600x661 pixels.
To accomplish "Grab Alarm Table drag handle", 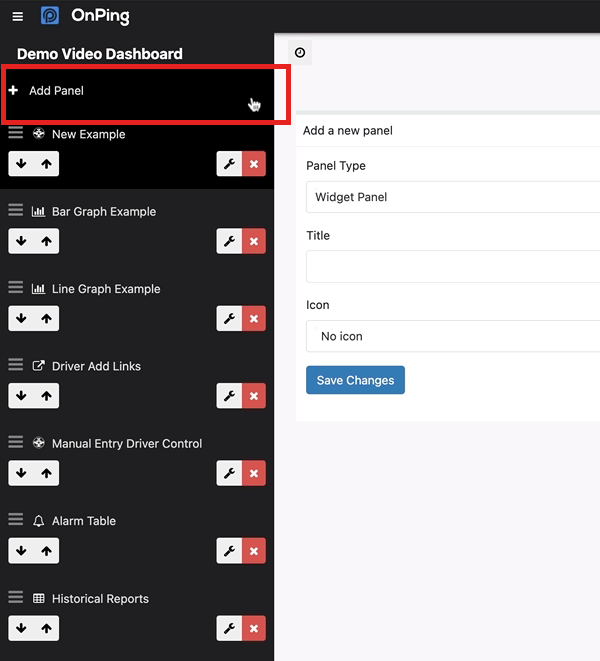I will click(x=16, y=519).
